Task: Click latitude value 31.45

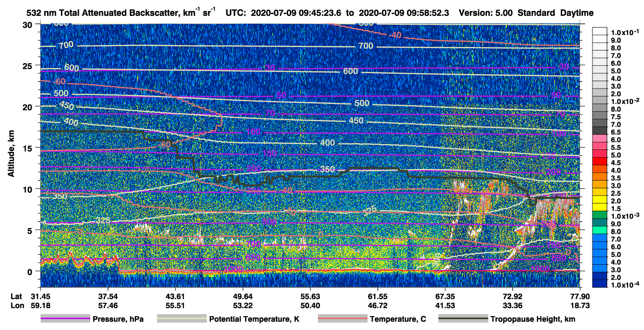Action: point(40,296)
